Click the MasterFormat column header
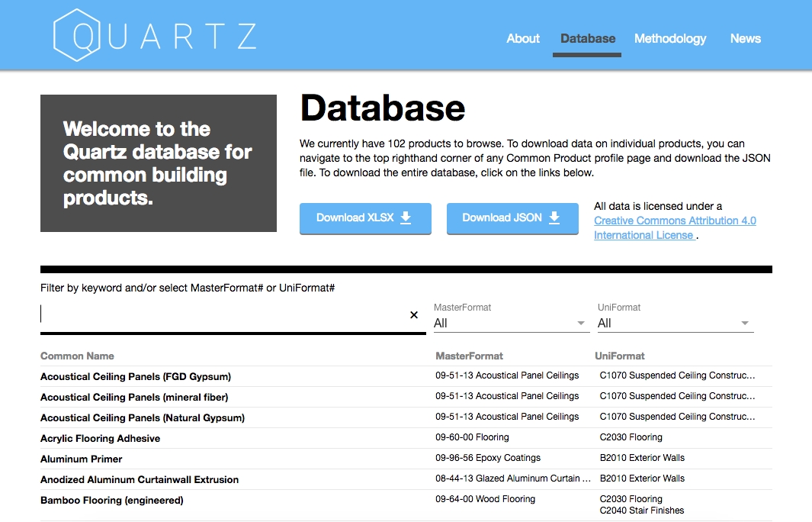Screen dimensions: 812x522 pos(469,356)
